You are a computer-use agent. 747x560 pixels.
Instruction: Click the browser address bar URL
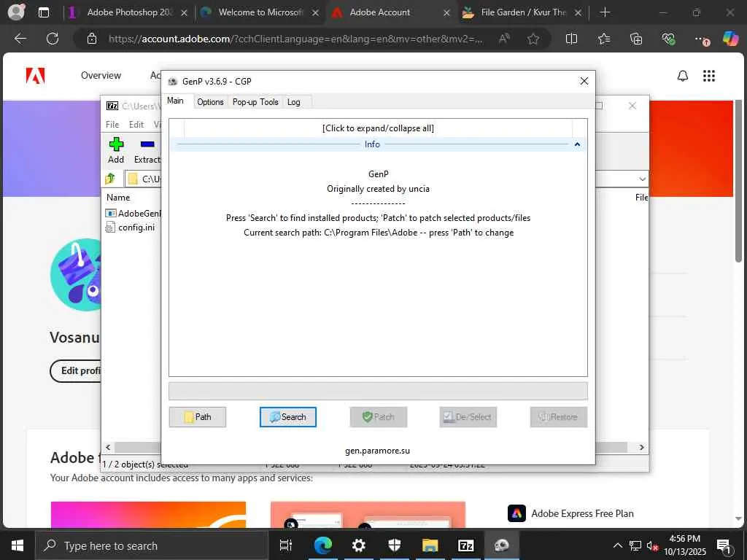point(295,39)
